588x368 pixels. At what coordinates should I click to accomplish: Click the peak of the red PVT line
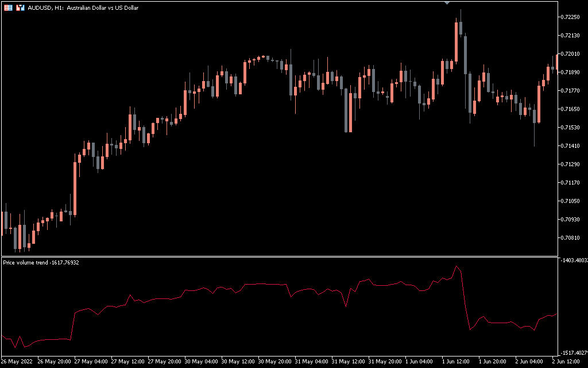(456, 266)
